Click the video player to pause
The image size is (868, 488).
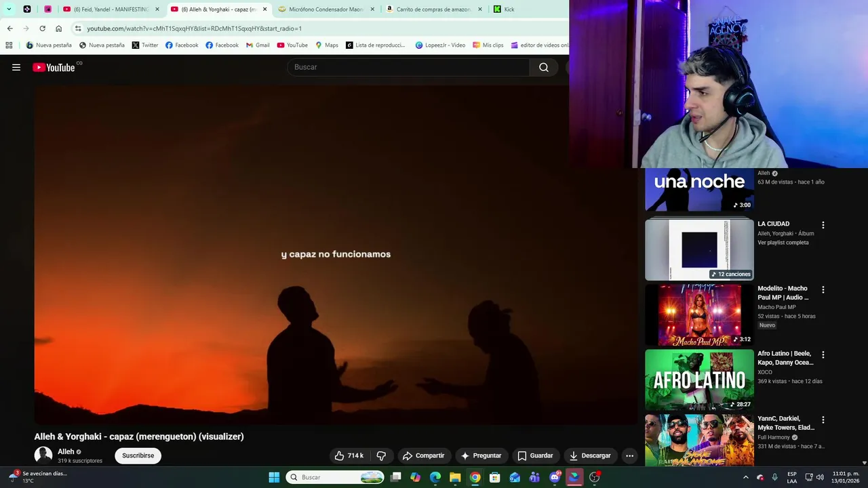click(x=336, y=254)
